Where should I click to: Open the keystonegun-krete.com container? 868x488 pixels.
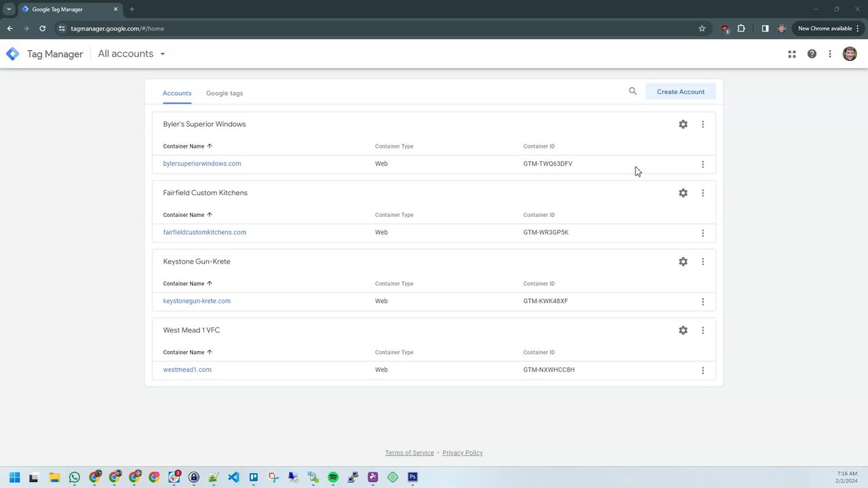click(197, 301)
